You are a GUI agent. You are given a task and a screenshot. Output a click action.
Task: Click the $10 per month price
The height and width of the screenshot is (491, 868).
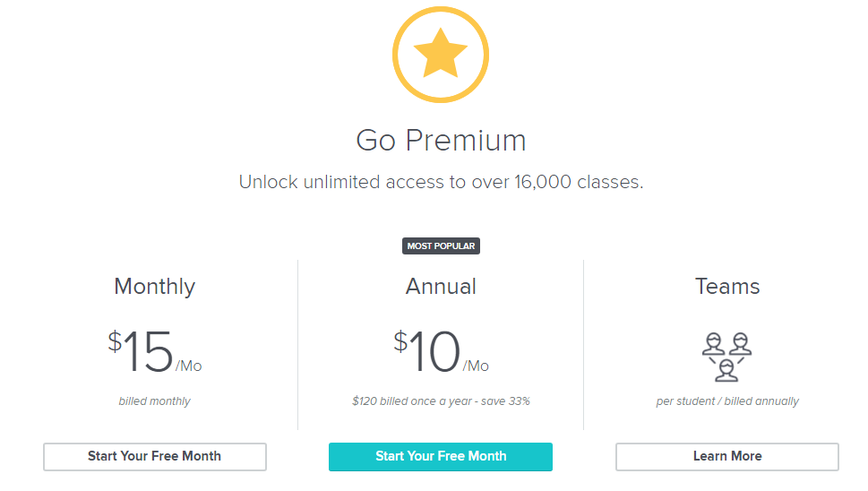tap(441, 351)
